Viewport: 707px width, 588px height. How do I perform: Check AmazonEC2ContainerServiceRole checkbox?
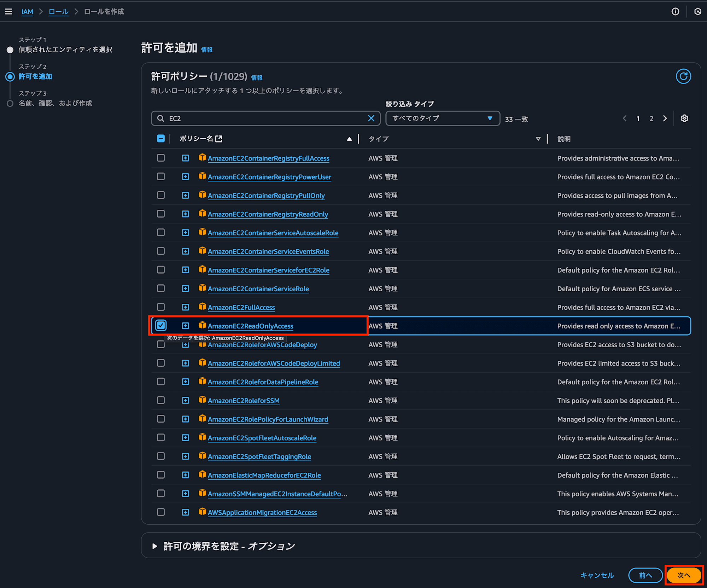point(161,288)
